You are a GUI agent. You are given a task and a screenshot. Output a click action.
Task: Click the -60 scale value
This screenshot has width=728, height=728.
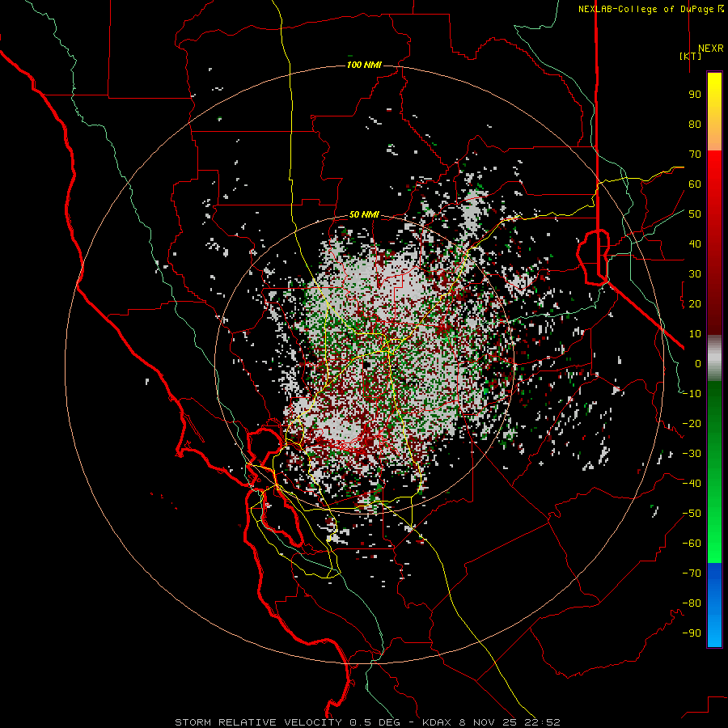(x=692, y=544)
